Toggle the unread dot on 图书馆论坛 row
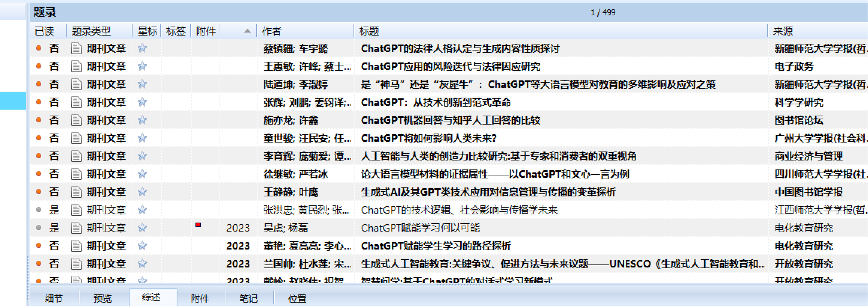This screenshot has width=868, height=306. click(39, 120)
